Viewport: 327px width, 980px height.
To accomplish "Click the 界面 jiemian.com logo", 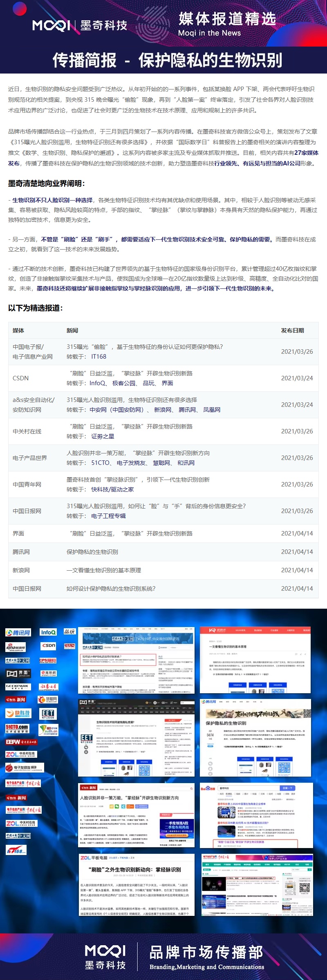I will coord(18,673).
